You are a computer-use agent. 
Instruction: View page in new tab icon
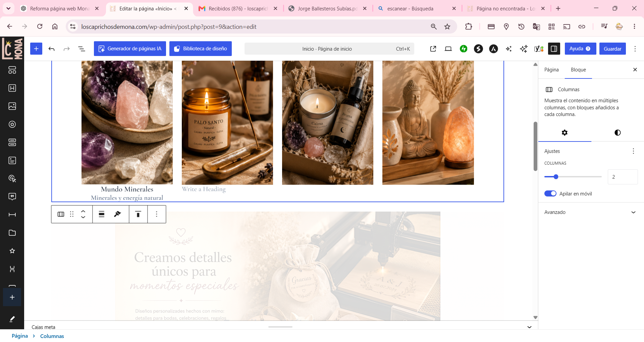(433, 49)
